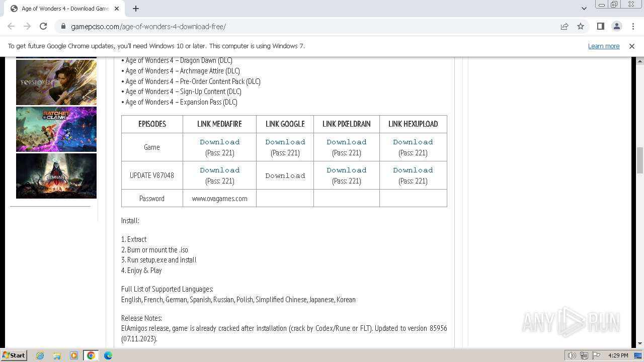The image size is (644, 362).
Task: Download Update V87048 via Google
Action: click(x=285, y=175)
